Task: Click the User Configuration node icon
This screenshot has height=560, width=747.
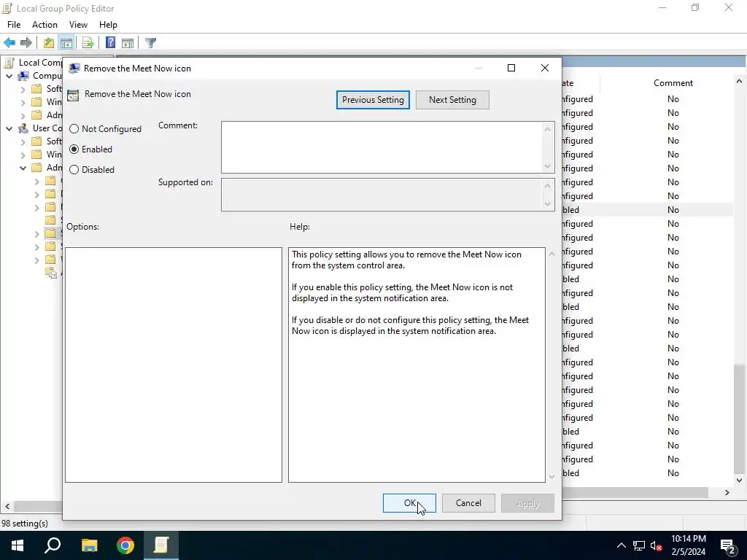Action: [23, 128]
